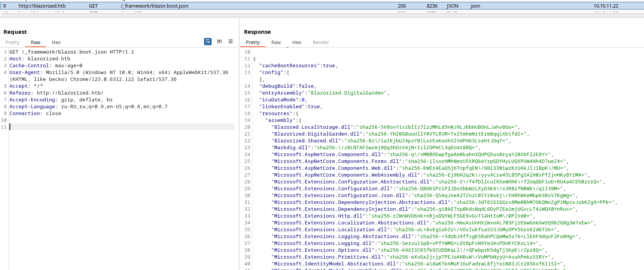The width and height of the screenshot is (644, 270).
Task: Click the Cache-Control header line
Action: tap(46, 66)
